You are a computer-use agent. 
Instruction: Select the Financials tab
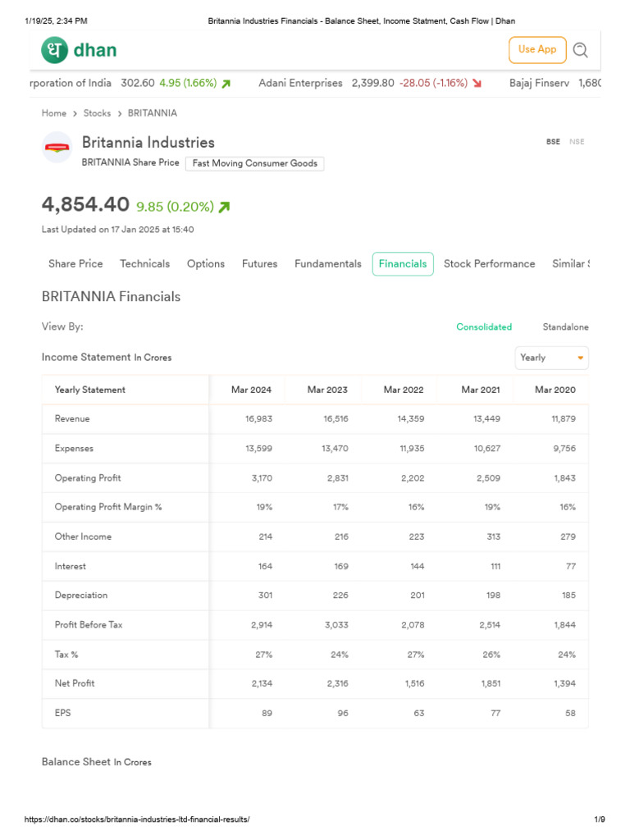(403, 263)
